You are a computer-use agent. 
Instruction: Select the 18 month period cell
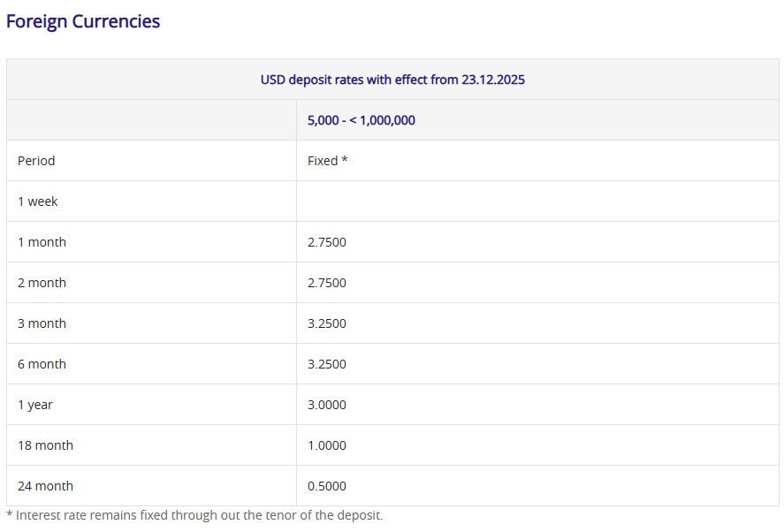45,445
